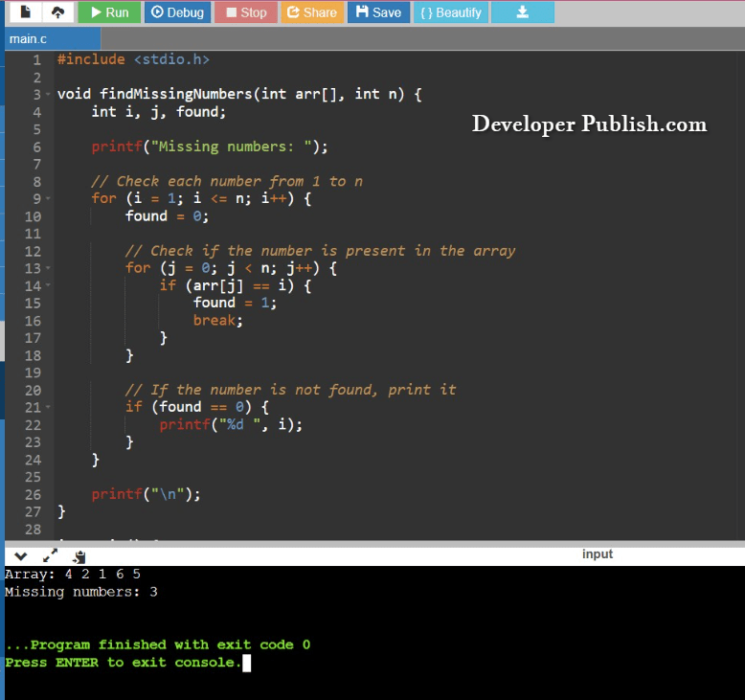Select line number 1 in the gutter

pyautogui.click(x=36, y=60)
